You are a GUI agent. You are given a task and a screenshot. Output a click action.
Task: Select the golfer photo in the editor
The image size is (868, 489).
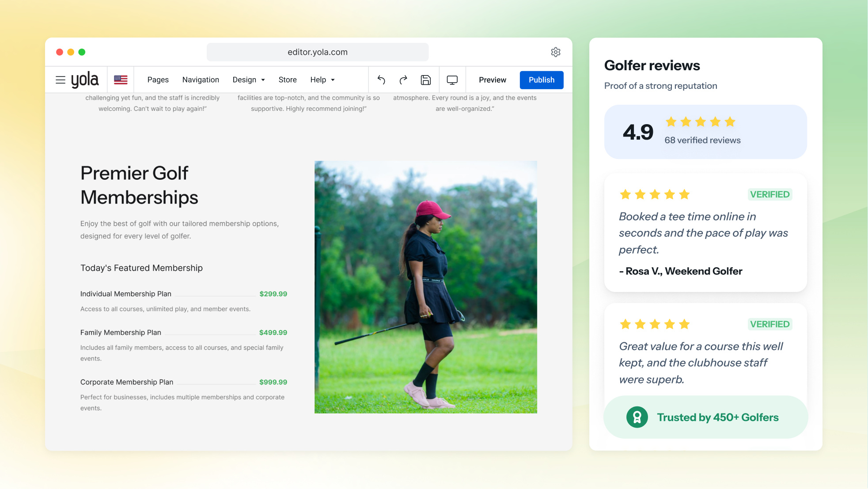coord(426,287)
